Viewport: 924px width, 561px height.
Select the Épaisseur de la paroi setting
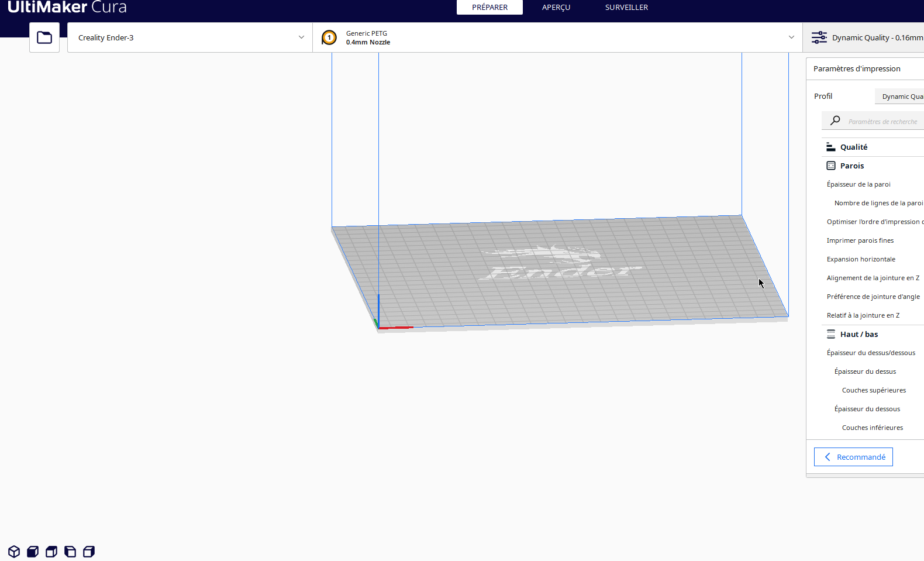tap(859, 184)
